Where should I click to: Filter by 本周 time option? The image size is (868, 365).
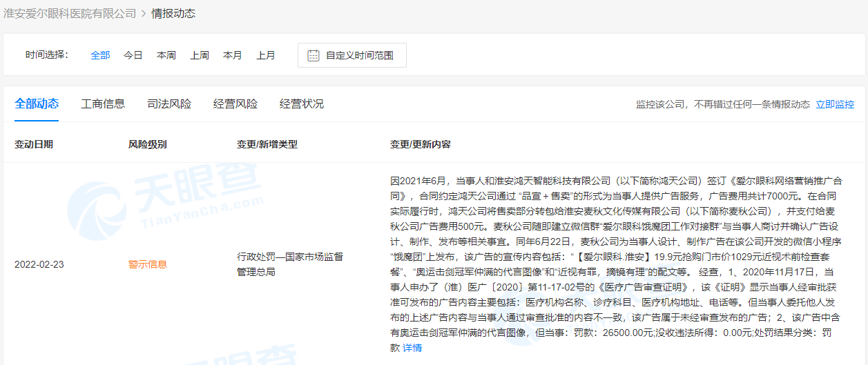(x=166, y=55)
